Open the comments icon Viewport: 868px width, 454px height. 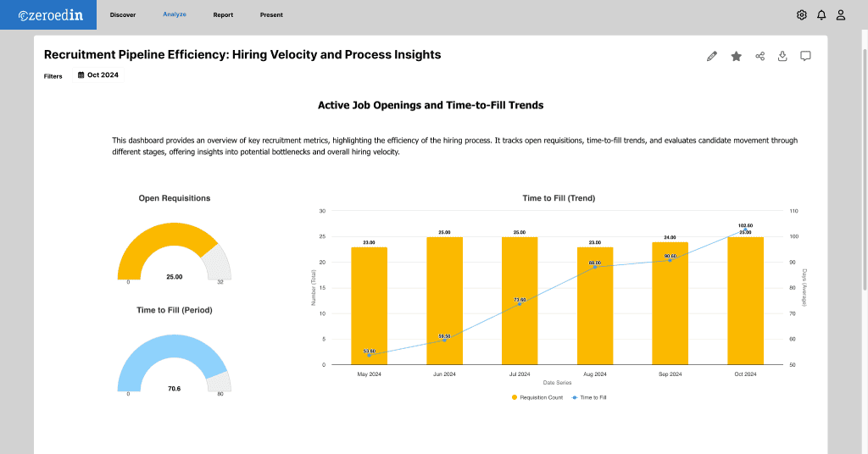click(x=806, y=56)
